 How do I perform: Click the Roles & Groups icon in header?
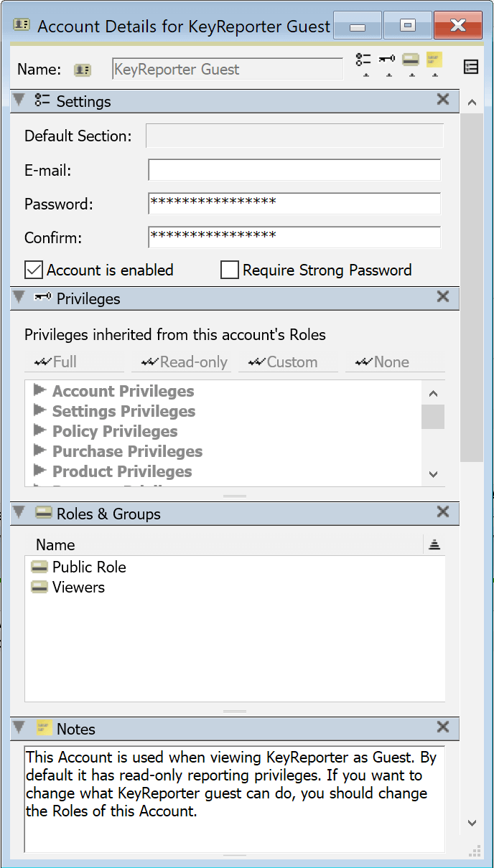pyautogui.click(x=411, y=60)
